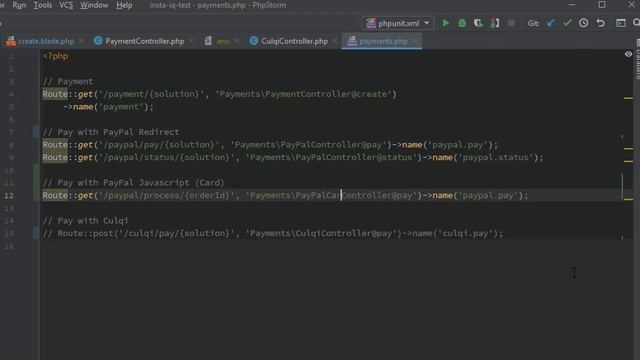Commit changes with the green checkmark
Screen dimensions: 640x360
[567, 23]
